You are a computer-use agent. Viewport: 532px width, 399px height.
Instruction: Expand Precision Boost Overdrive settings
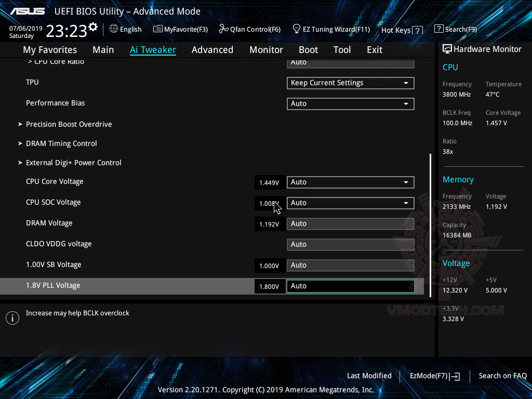pos(69,124)
